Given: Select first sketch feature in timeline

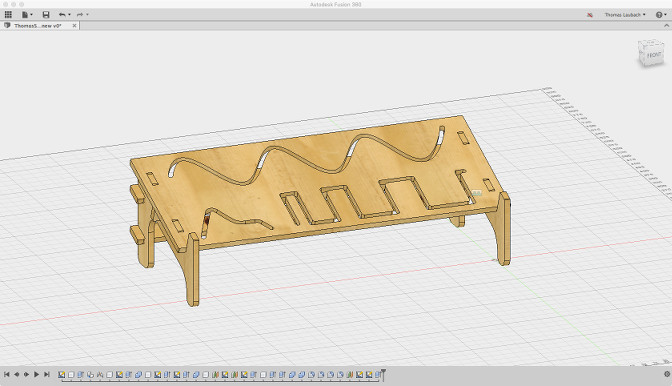Looking at the screenshot, I should point(62,374).
